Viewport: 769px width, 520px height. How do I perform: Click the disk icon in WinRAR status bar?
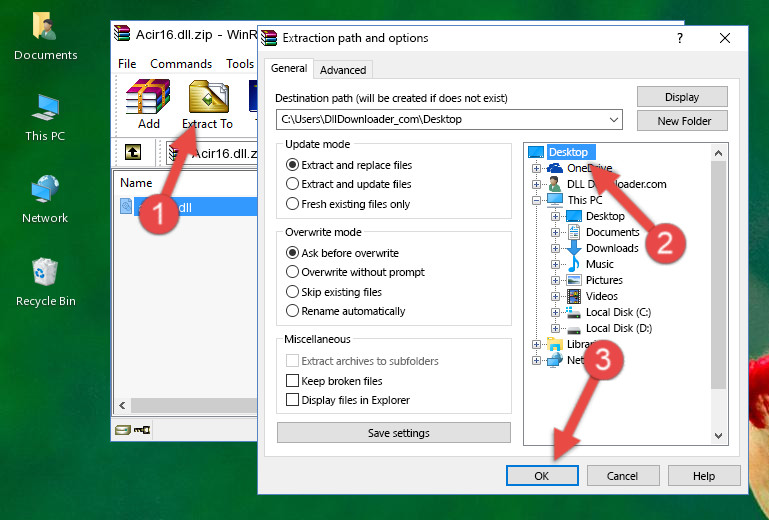tap(123, 430)
